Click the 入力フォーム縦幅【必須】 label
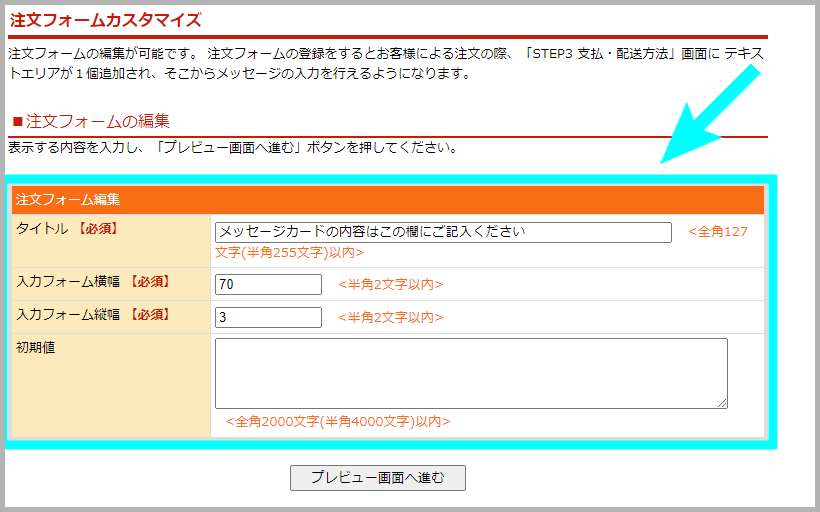Viewport: 820px width, 512px height. [94, 314]
